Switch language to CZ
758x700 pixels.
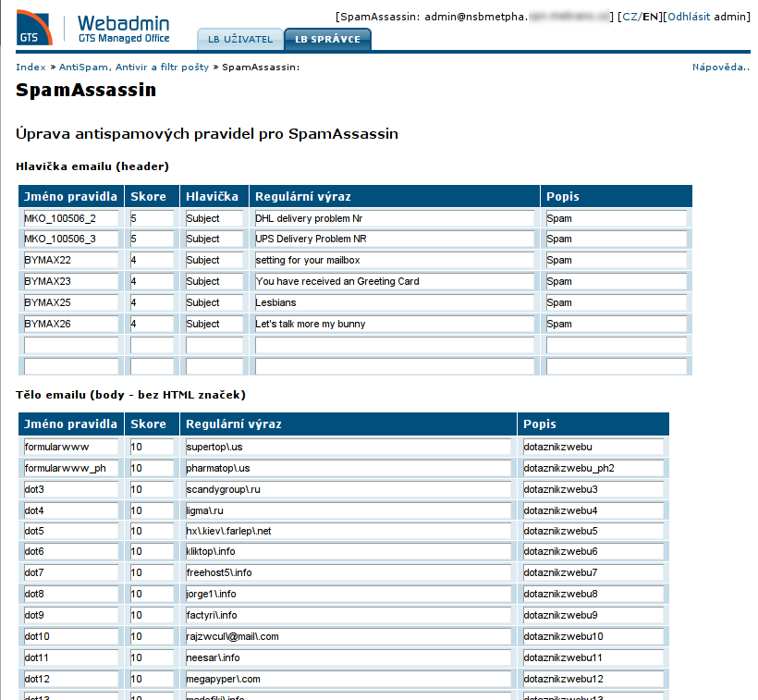630,17
